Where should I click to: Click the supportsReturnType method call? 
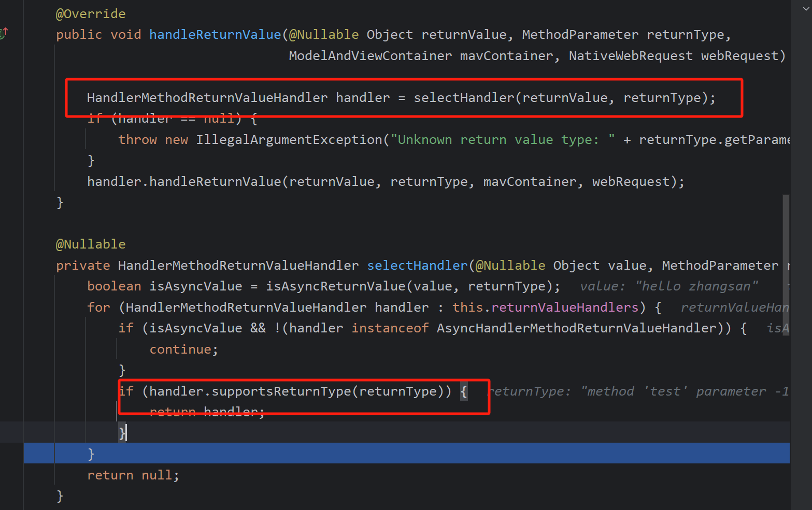coord(281,391)
